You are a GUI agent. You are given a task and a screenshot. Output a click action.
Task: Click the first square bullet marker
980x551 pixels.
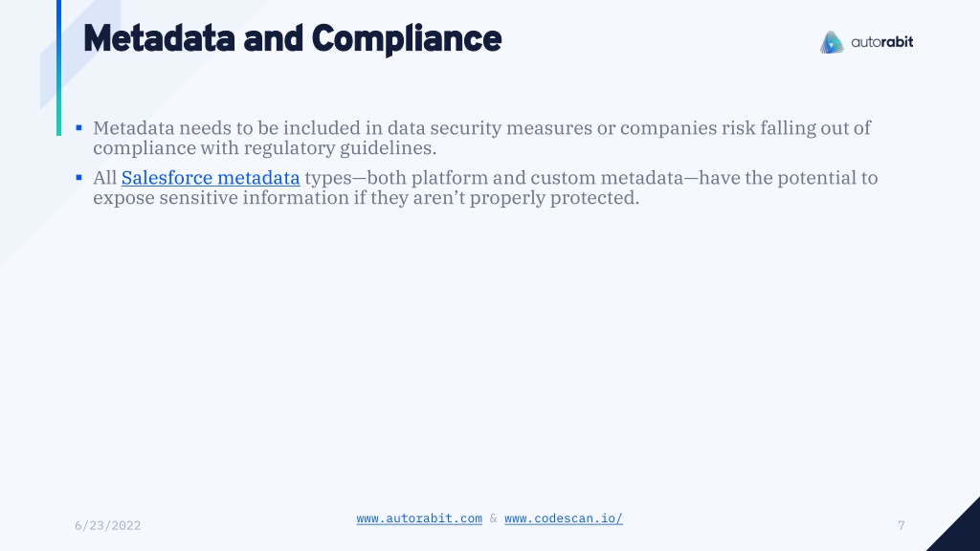pos(78,127)
